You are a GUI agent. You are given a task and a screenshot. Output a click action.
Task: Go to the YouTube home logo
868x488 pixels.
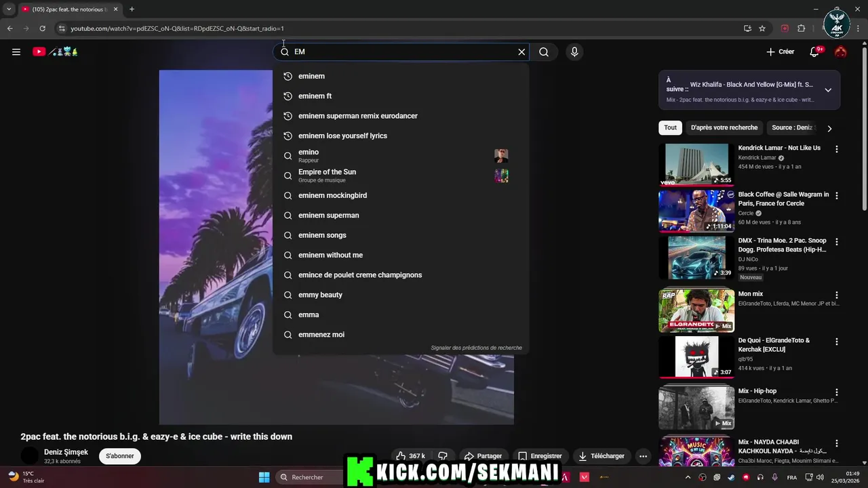click(x=56, y=52)
